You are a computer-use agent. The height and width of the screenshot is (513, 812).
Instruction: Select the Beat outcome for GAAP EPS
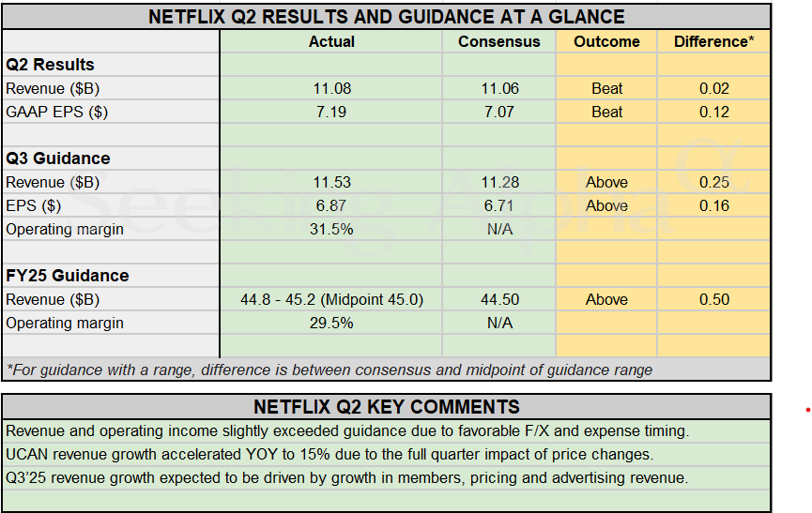pos(606,112)
